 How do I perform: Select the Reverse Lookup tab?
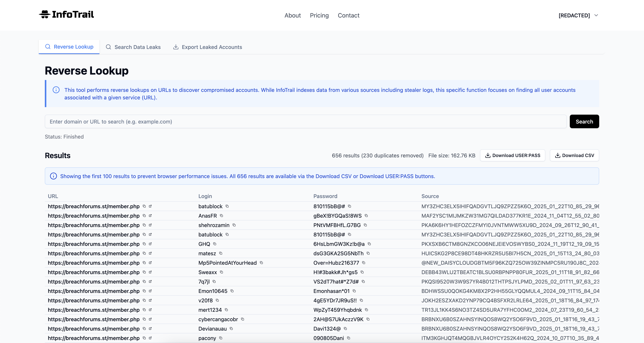(69, 47)
